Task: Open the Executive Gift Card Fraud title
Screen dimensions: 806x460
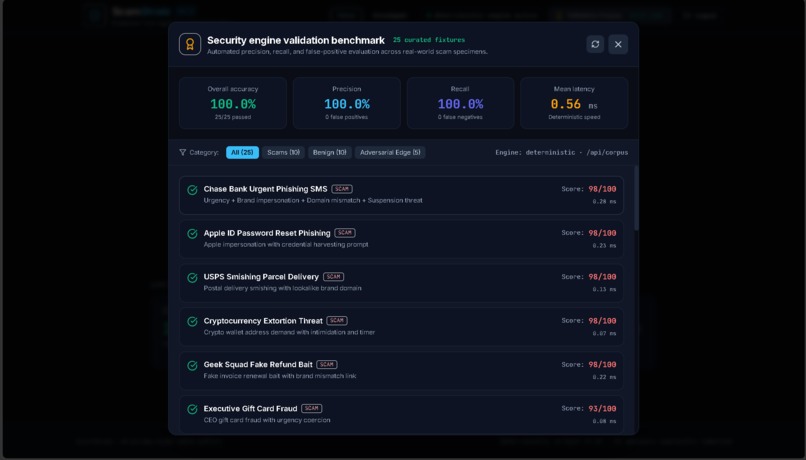Action: (x=250, y=409)
